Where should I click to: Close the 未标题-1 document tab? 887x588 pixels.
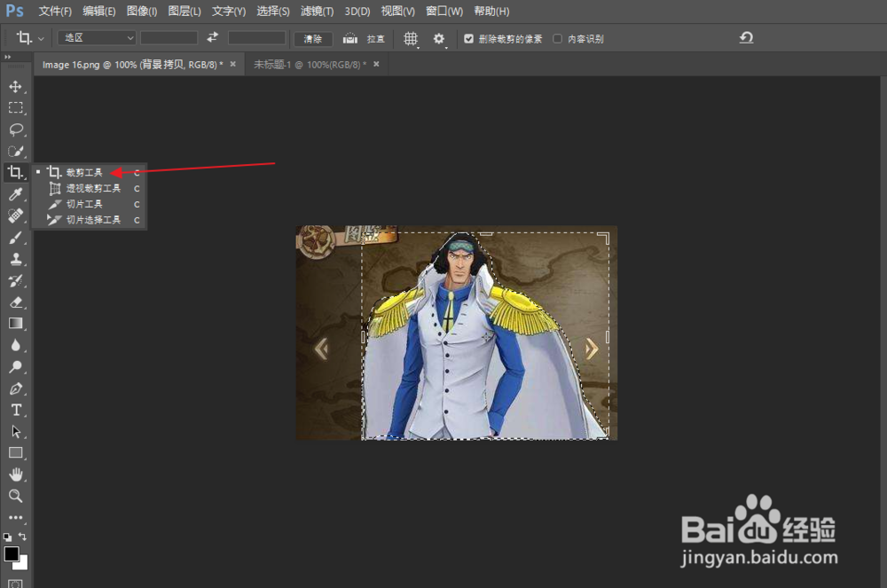click(x=376, y=65)
